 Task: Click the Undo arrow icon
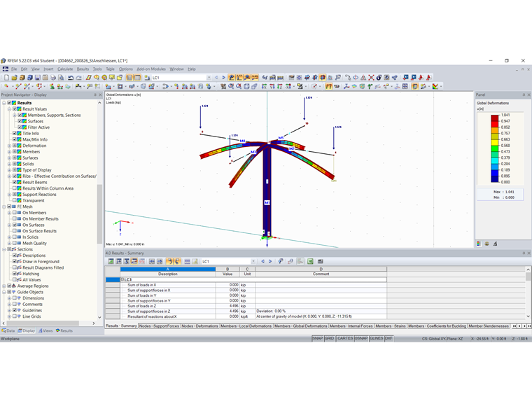point(71,78)
